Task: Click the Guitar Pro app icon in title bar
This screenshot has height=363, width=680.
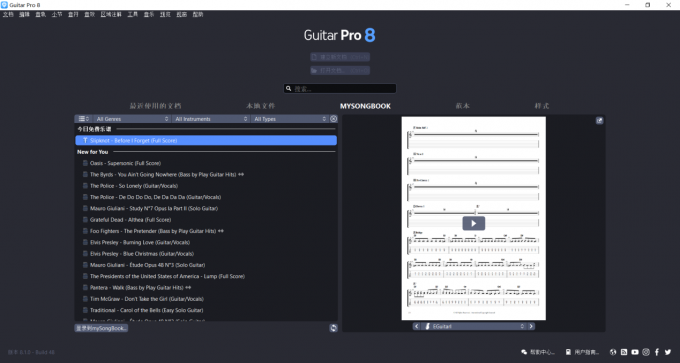Action: coord(4,5)
